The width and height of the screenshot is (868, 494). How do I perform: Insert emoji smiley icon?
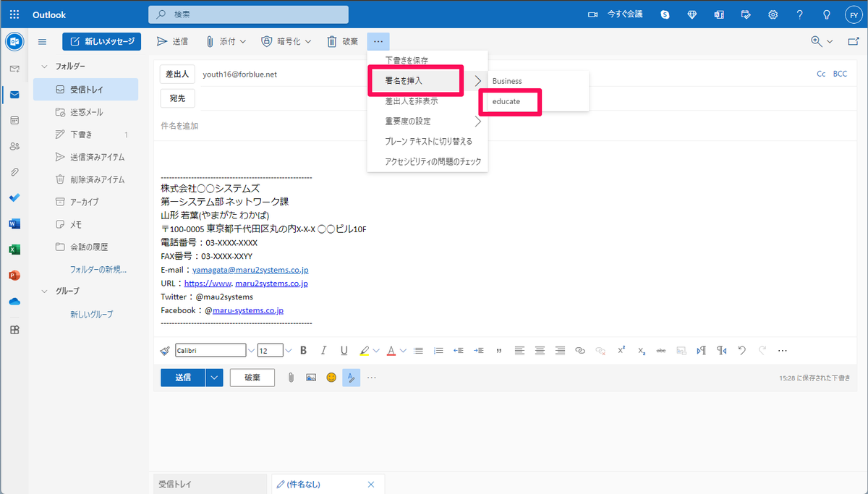click(331, 378)
